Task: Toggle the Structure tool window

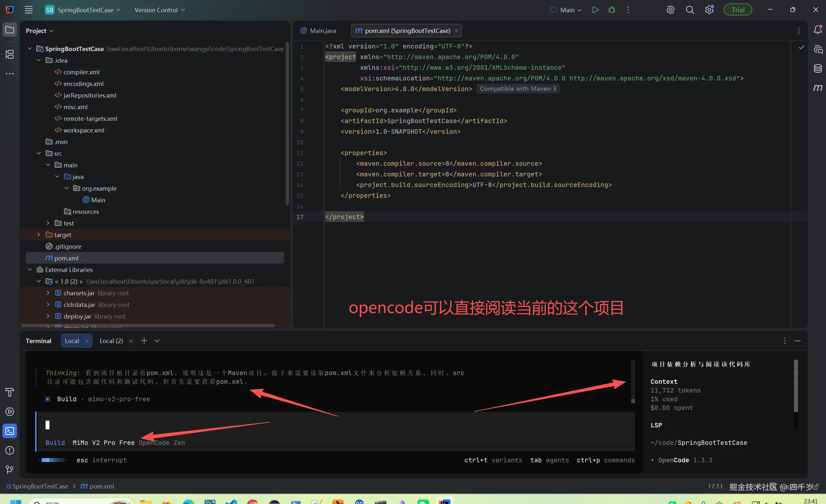Action: (x=9, y=54)
